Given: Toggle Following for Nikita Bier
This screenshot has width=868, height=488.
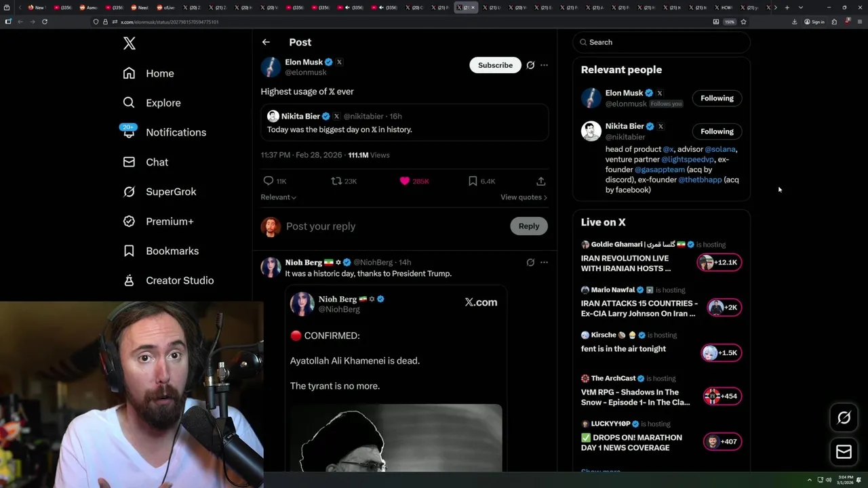Looking at the screenshot, I should (x=717, y=131).
